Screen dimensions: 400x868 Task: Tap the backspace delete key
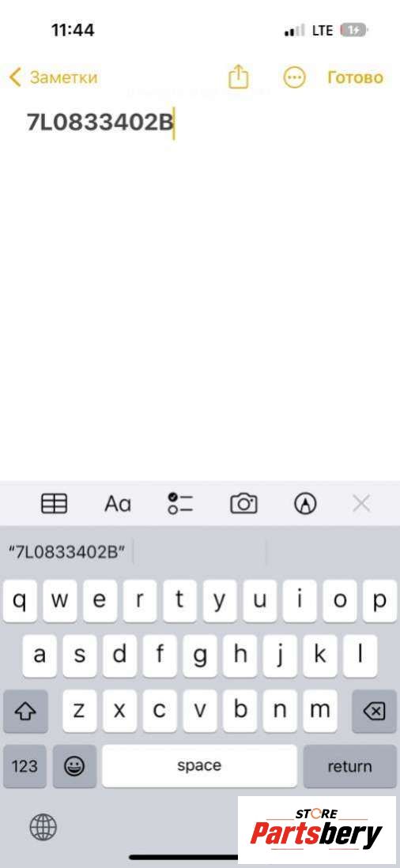(374, 711)
